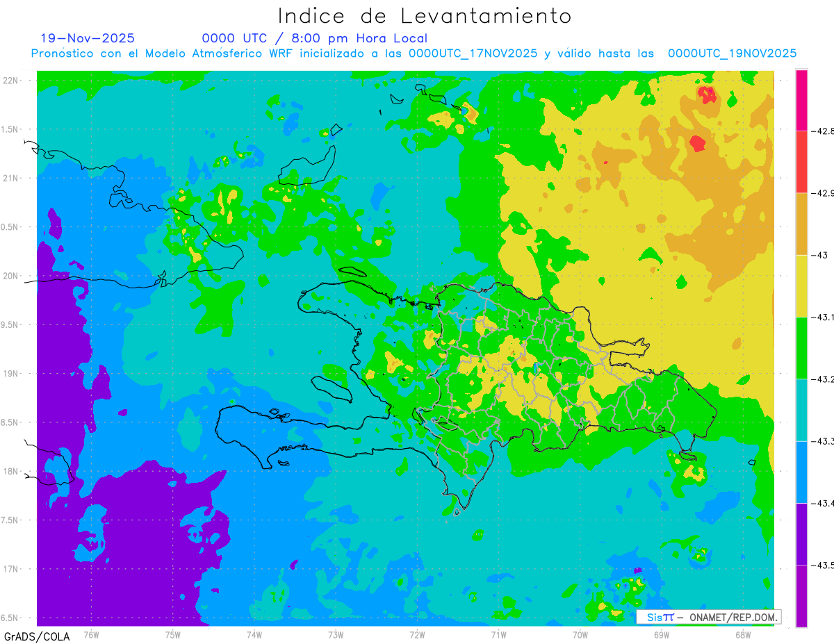Image resolution: width=834 pixels, height=644 pixels.
Task: Click the 'GrADS/COLA' label
Action: coord(37,636)
